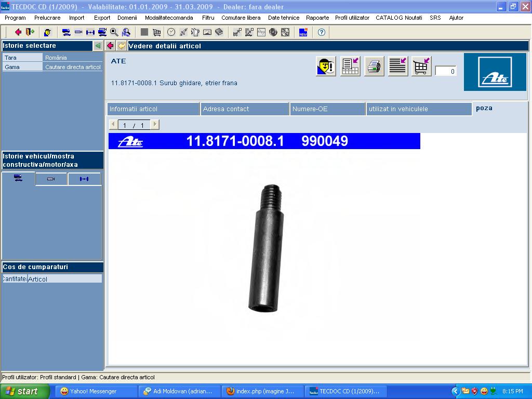This screenshot has height=399, width=532.
Task: Switch to Informatii articol tab
Action: tap(153, 109)
